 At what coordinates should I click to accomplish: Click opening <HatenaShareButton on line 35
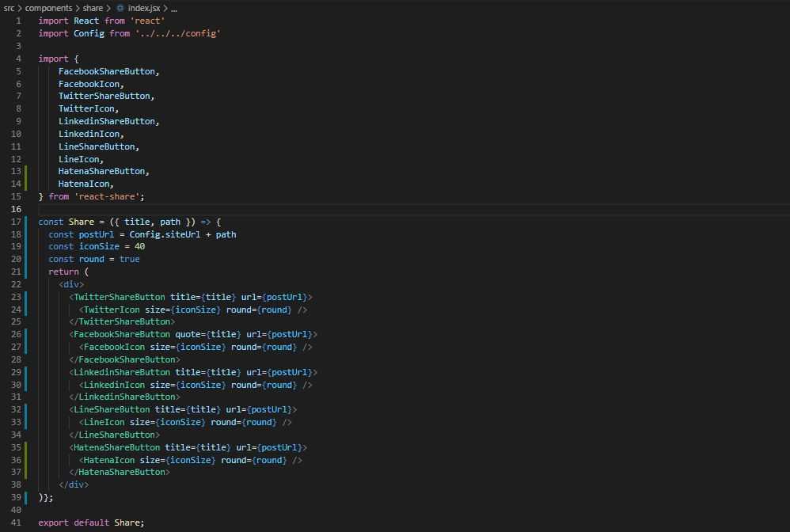coord(114,446)
